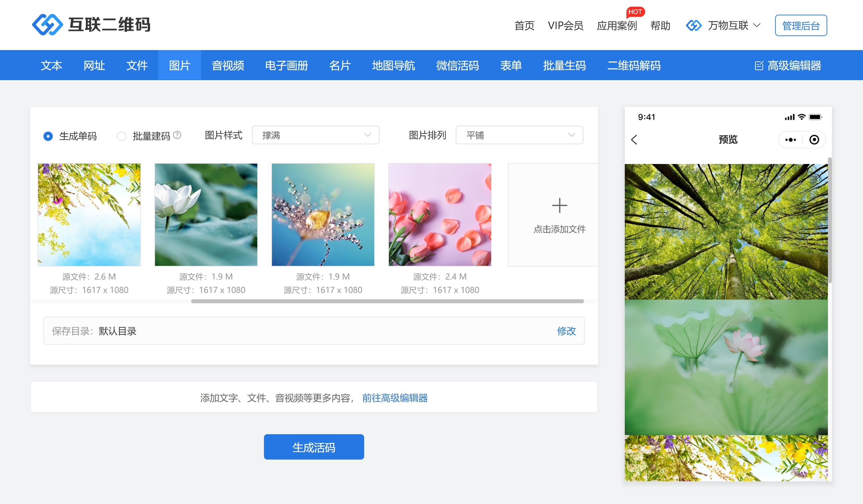This screenshot has height=504, width=863.
Task: Expand the 万物互联 account menu chevron
Action: tap(757, 25)
